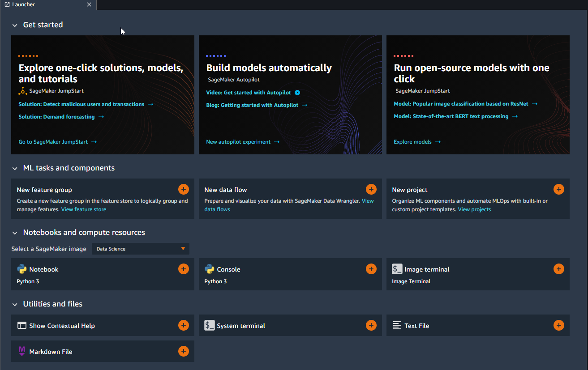Image resolution: width=588 pixels, height=370 pixels.
Task: Click the plus icon for Text File
Action: 559,325
